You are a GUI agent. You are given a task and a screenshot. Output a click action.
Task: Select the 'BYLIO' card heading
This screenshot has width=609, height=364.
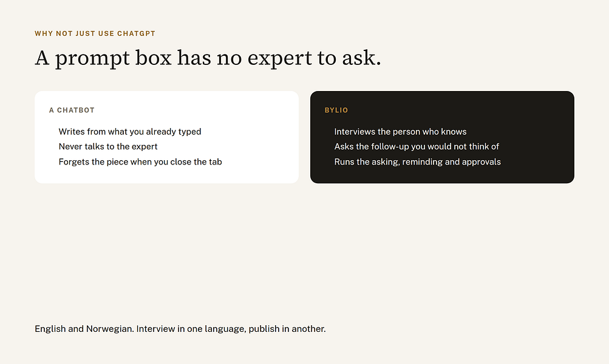(336, 110)
